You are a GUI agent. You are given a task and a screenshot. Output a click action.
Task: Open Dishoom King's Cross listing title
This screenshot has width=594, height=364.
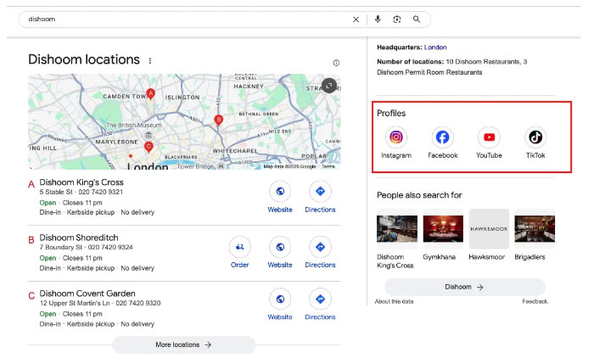81,182
